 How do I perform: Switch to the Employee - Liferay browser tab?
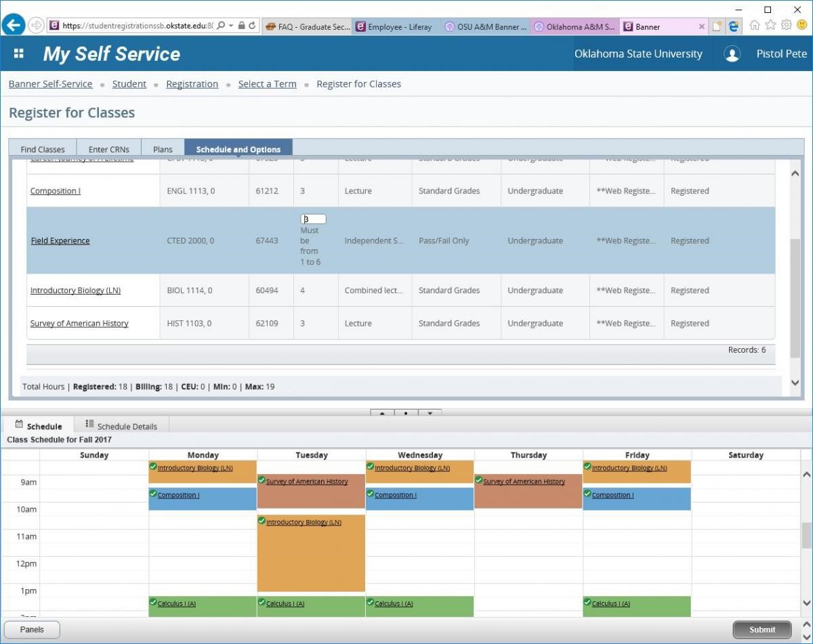coord(398,26)
